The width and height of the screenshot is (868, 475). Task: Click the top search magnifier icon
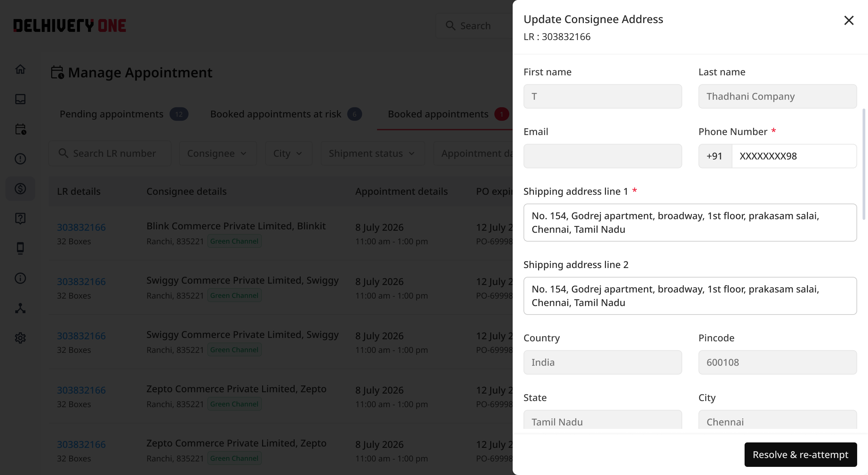[x=450, y=26]
